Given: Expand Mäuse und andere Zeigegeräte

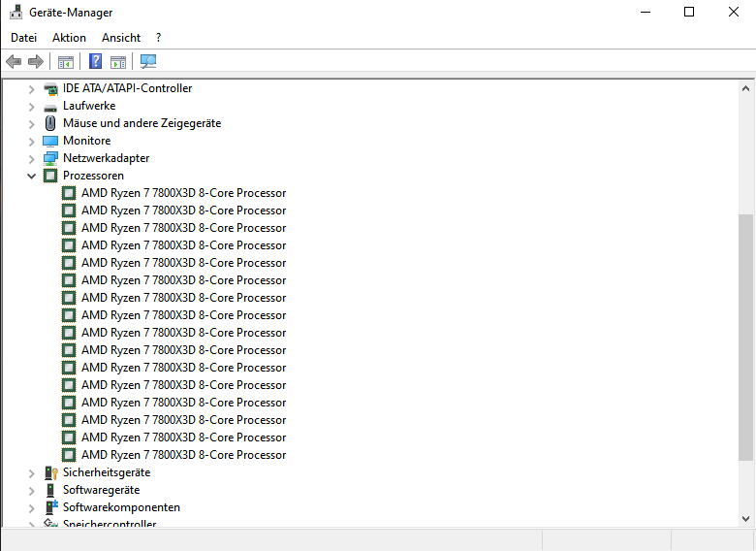Looking at the screenshot, I should click(31, 124).
